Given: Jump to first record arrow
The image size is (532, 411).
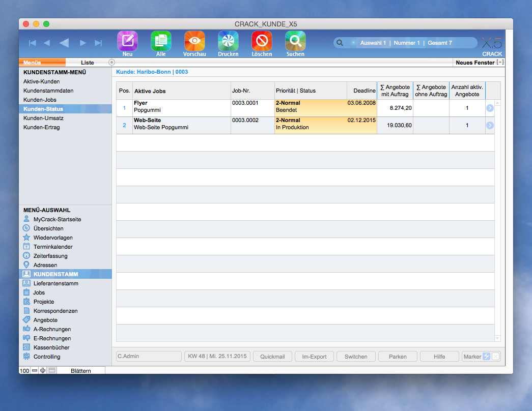Looking at the screenshot, I should tap(33, 43).
